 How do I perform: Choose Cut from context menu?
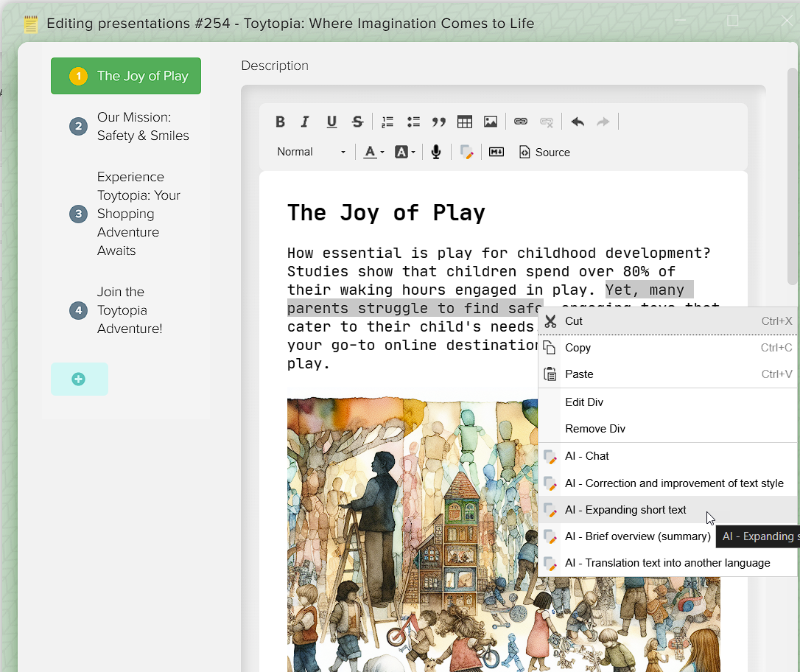tap(668, 321)
